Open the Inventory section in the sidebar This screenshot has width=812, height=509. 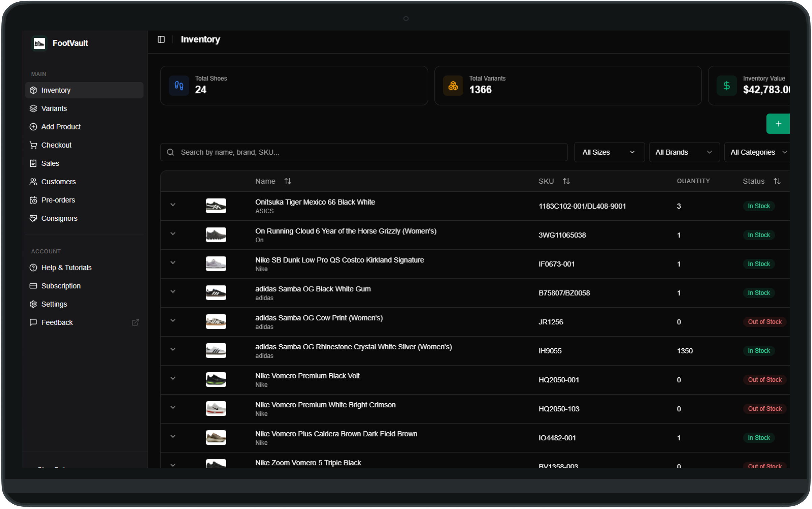click(56, 90)
